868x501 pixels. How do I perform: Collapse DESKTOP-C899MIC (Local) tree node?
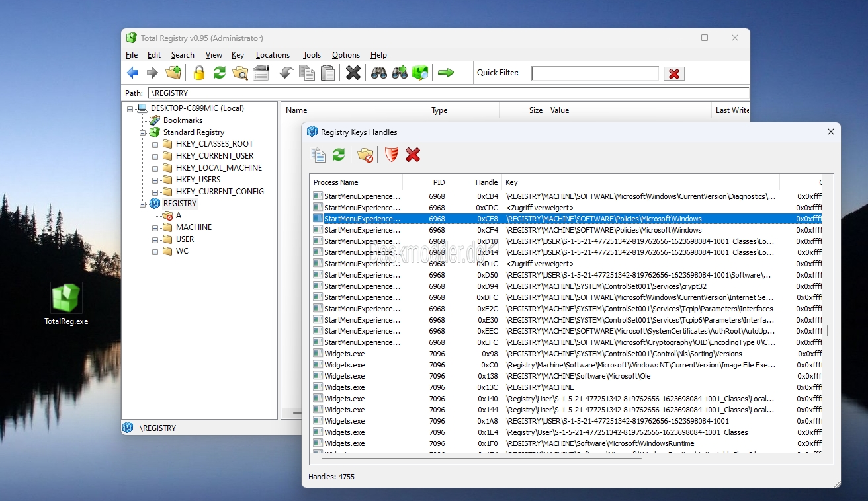pos(130,108)
